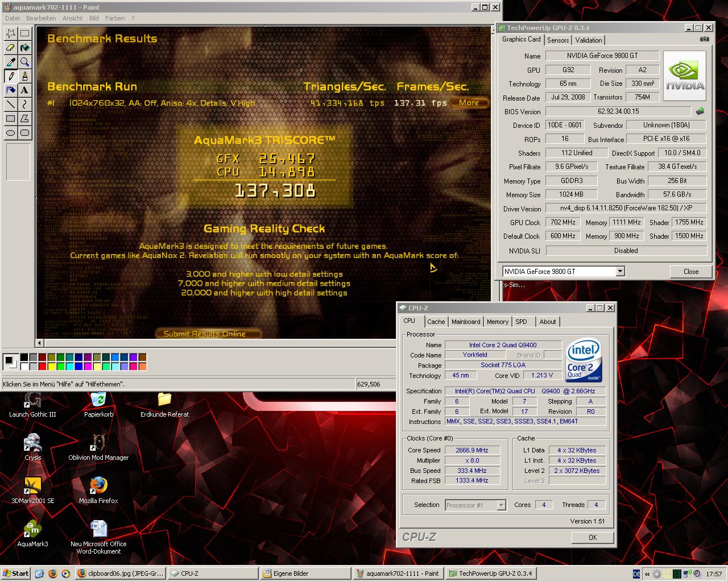Open the Oblivion Mod Manager desktop icon
This screenshot has width=728, height=582.
[98, 447]
